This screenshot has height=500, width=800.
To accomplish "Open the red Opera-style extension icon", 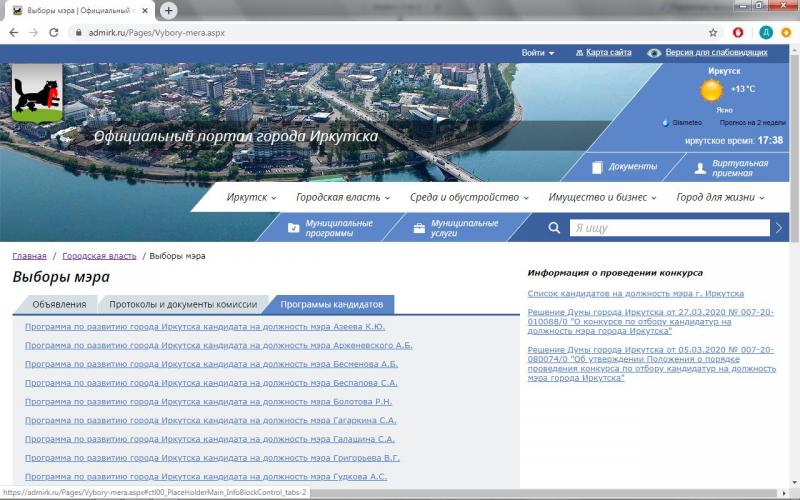I will click(738, 33).
